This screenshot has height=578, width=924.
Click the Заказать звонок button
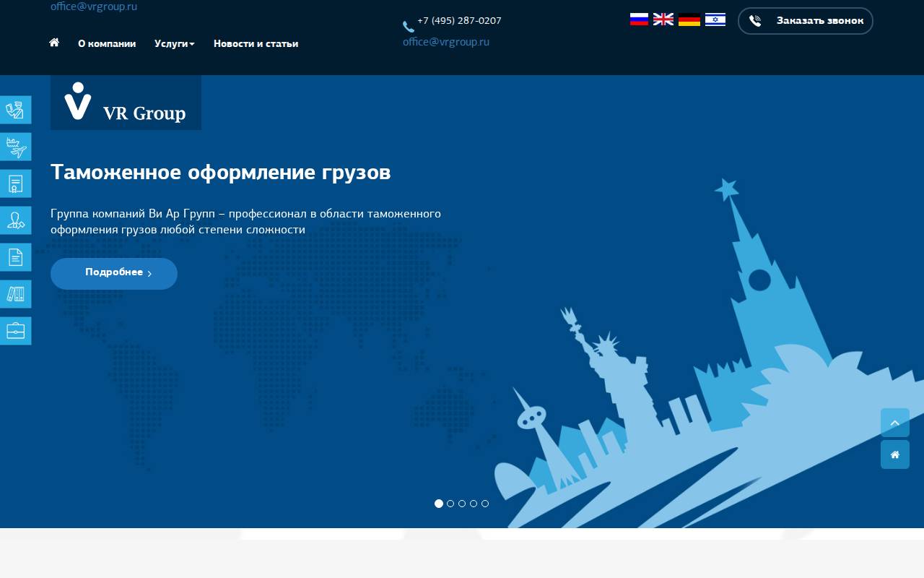pos(806,21)
